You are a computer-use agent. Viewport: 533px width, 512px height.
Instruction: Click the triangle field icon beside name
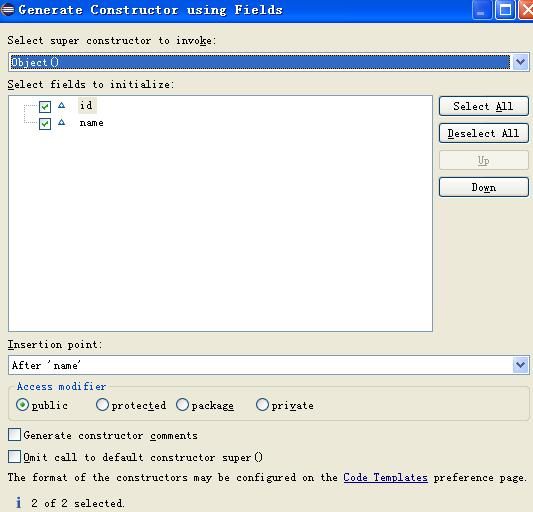coord(62,122)
